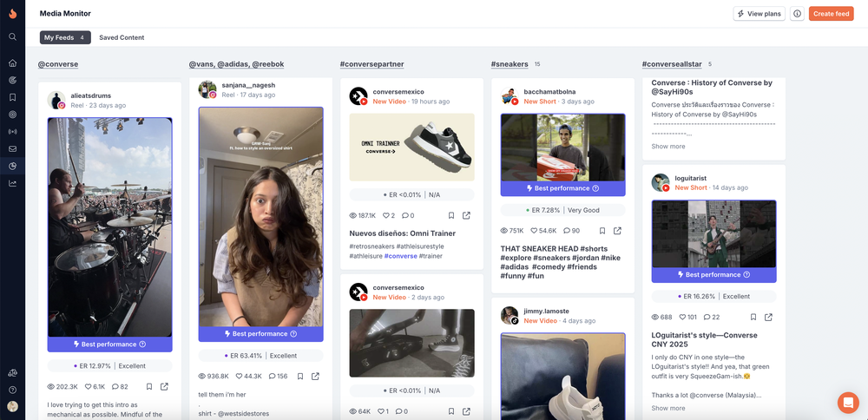
Task: Click the alieatsdrums username
Action: pos(91,95)
